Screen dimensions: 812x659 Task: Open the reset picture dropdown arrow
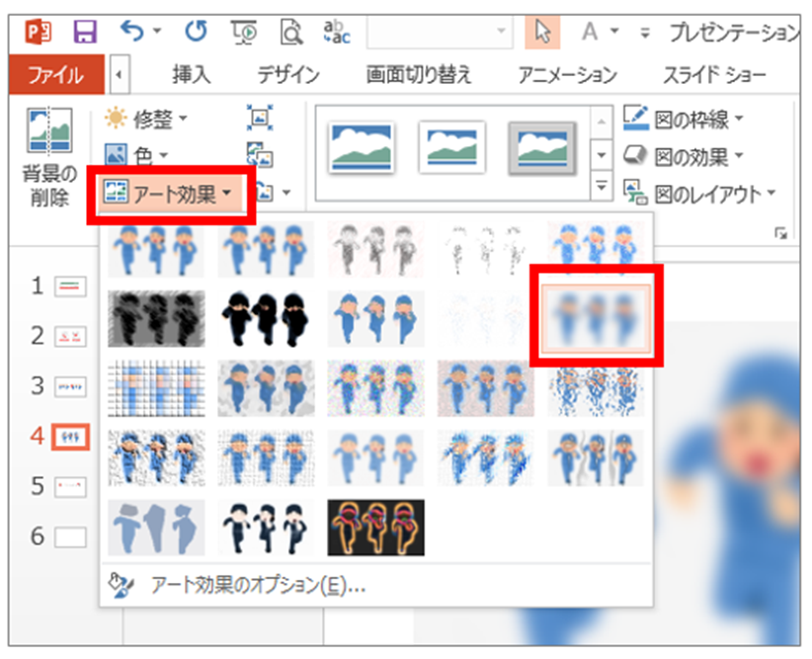click(286, 193)
